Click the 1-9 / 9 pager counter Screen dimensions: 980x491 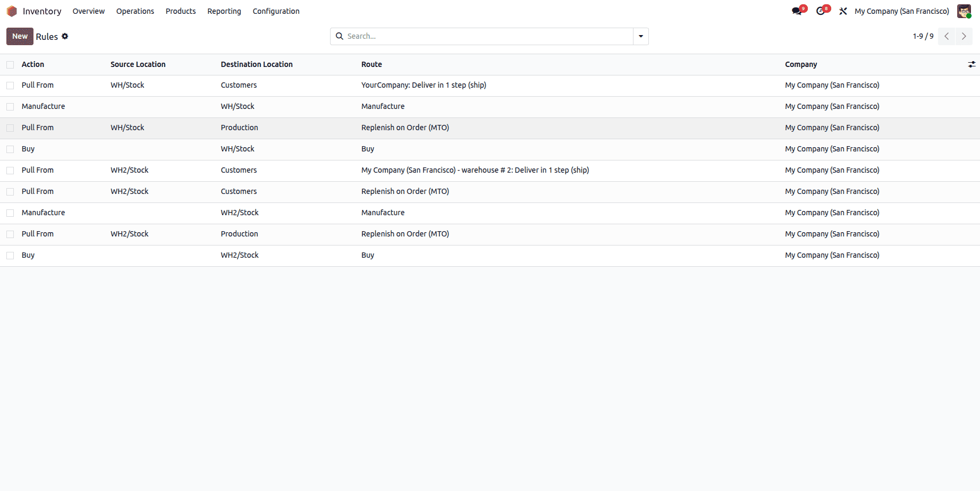(x=923, y=36)
